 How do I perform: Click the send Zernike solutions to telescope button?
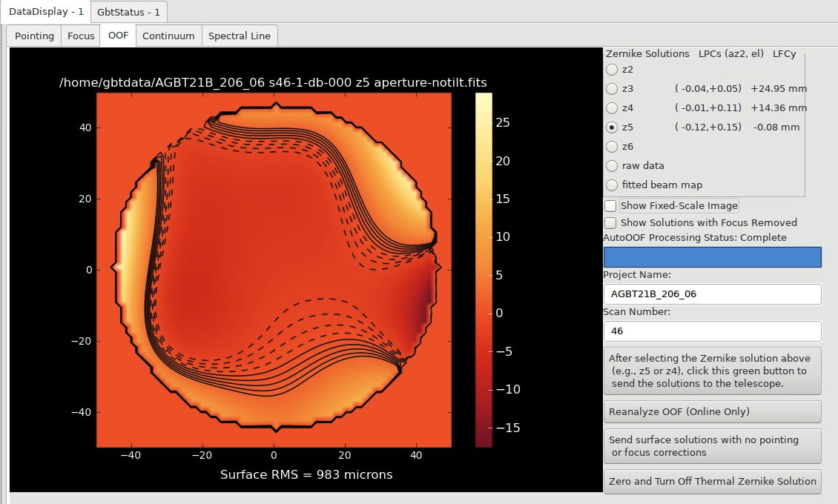coord(712,371)
